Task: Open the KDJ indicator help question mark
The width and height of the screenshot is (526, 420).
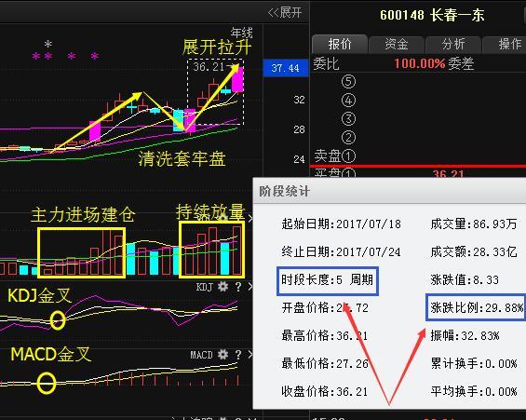Action: coord(238,287)
